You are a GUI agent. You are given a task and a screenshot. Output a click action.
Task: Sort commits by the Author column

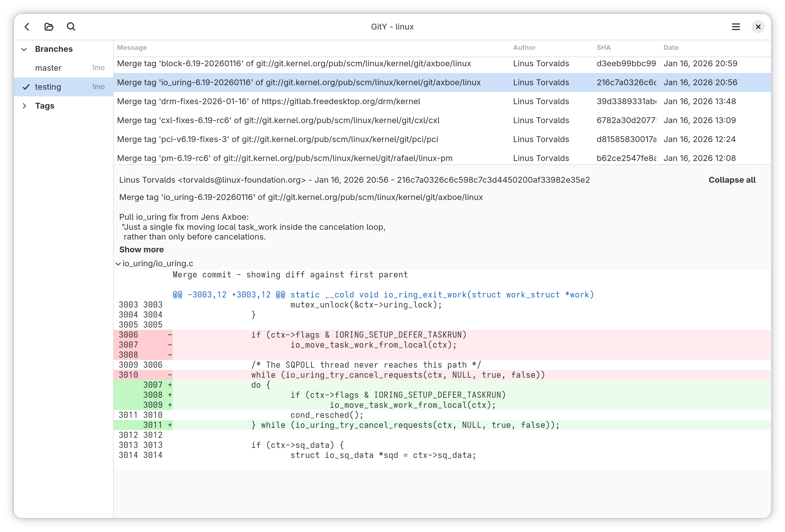tap(524, 48)
